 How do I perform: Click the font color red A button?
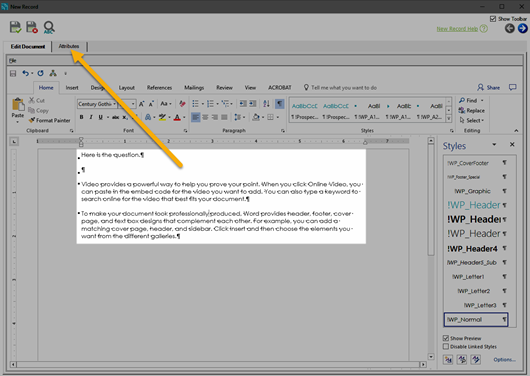tap(177, 117)
